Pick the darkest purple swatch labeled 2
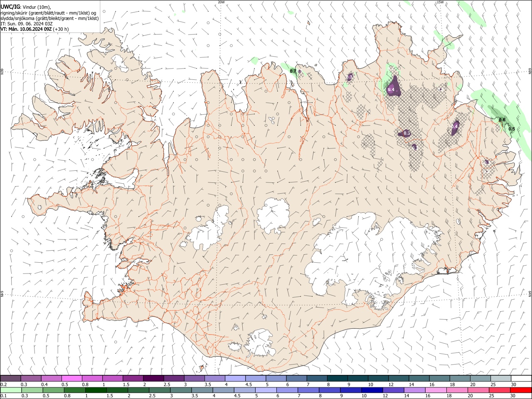Image resolution: width=532 pixels, height=399 pixels. [153, 378]
